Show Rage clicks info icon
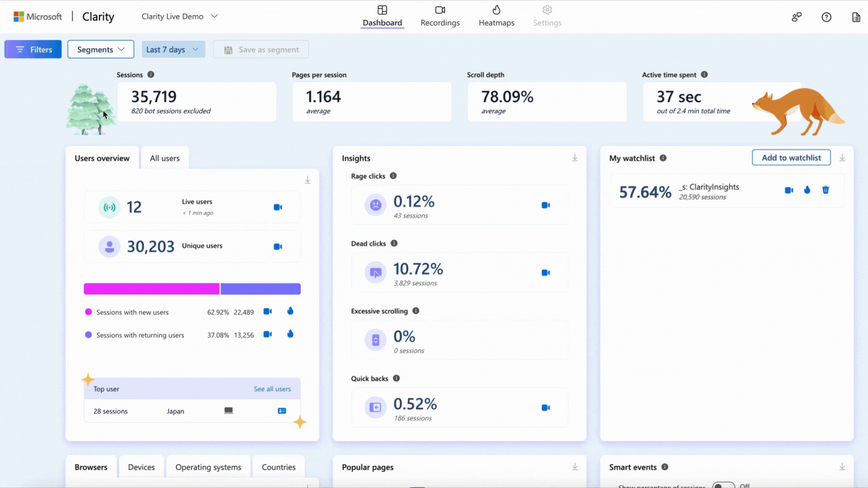Image resolution: width=868 pixels, height=488 pixels. click(x=393, y=176)
